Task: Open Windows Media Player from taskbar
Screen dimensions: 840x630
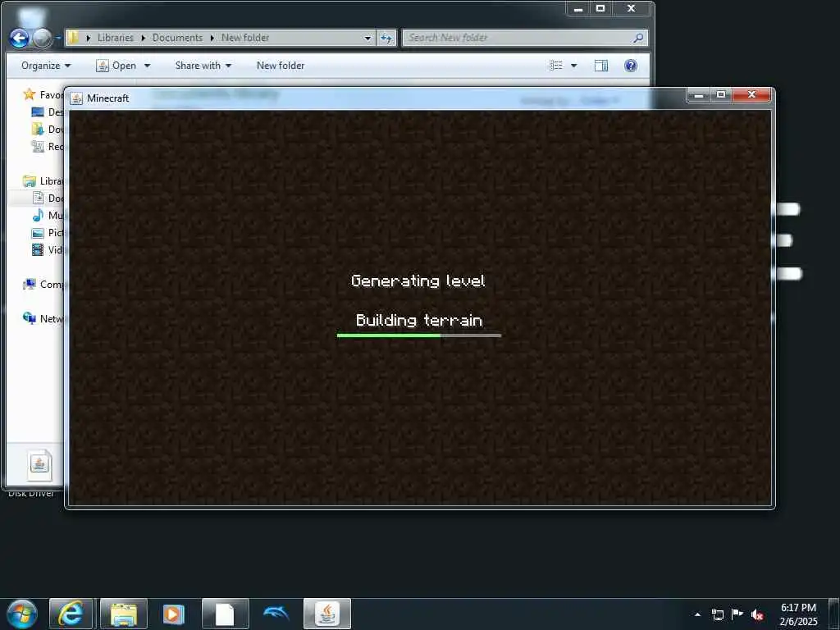Action: [x=174, y=614]
